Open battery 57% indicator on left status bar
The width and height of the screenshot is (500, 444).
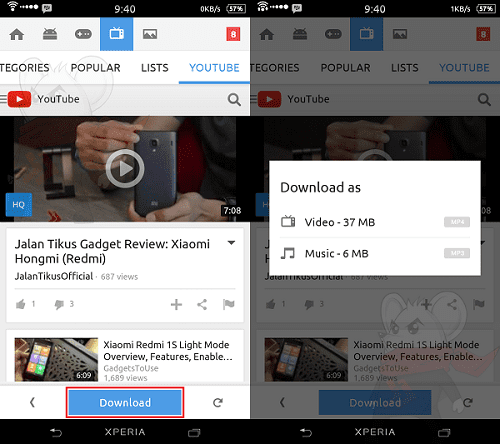236,9
